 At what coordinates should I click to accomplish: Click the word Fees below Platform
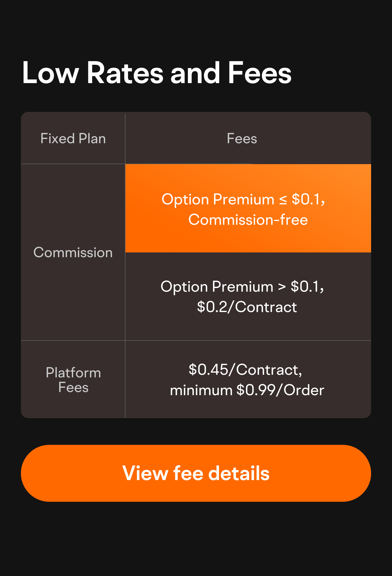(73, 387)
